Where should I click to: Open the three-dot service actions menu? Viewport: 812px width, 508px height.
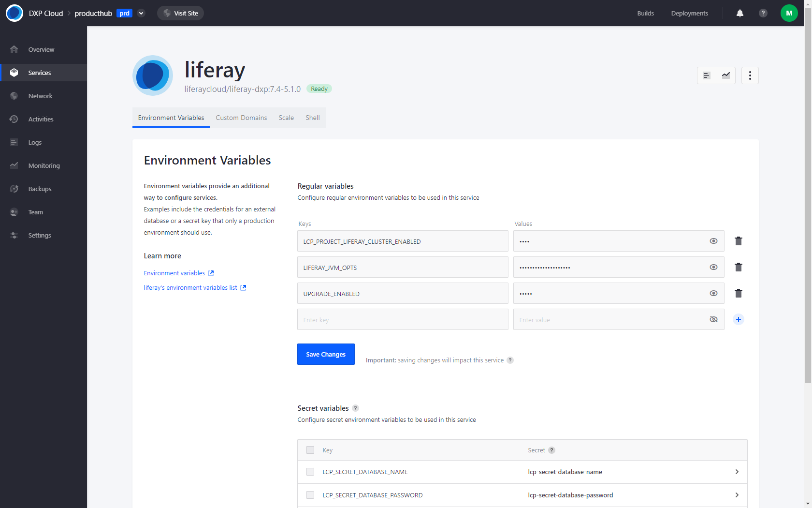pyautogui.click(x=750, y=75)
